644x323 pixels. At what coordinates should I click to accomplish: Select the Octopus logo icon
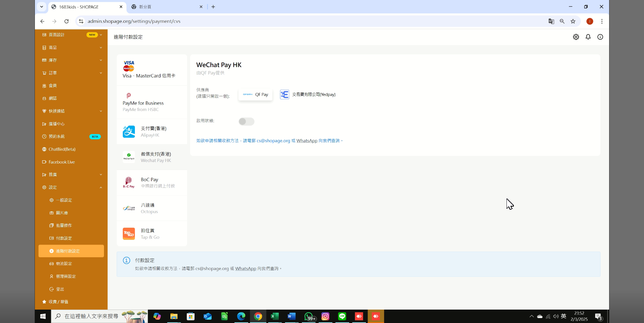click(129, 208)
